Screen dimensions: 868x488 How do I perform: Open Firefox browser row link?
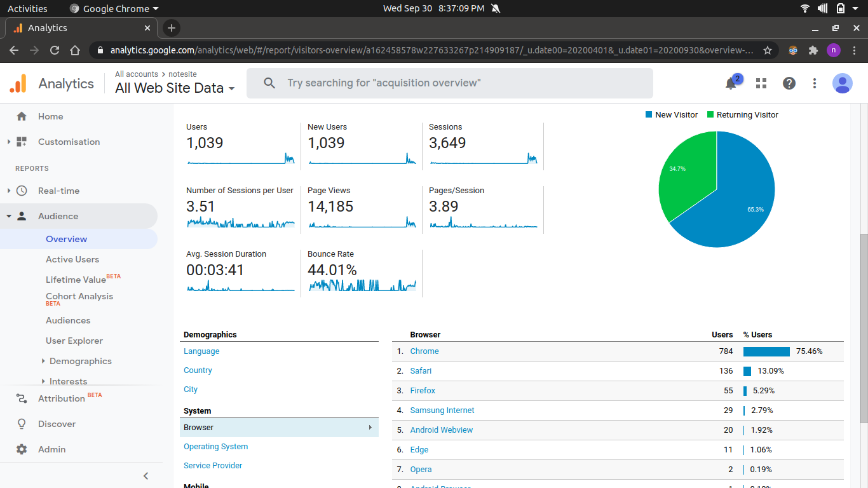tap(423, 391)
